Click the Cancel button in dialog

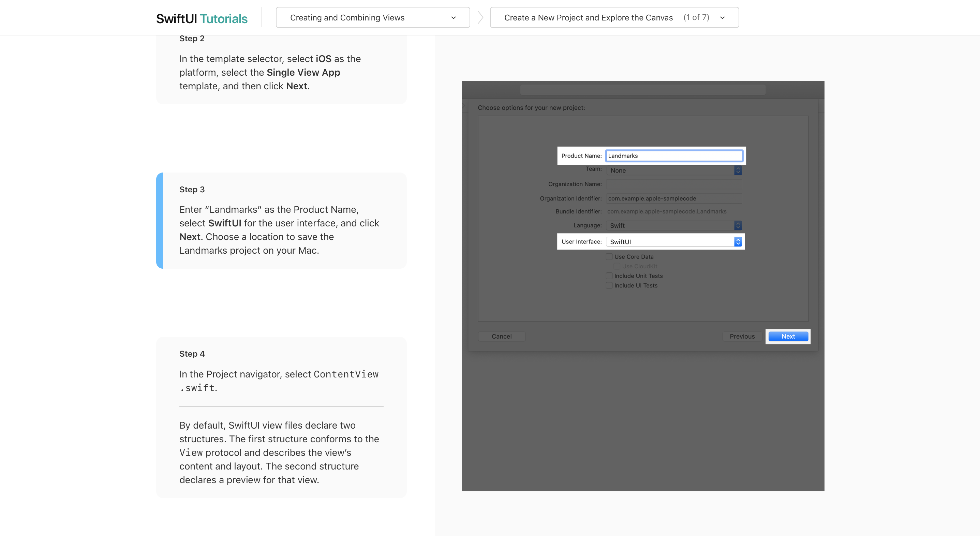coord(501,336)
